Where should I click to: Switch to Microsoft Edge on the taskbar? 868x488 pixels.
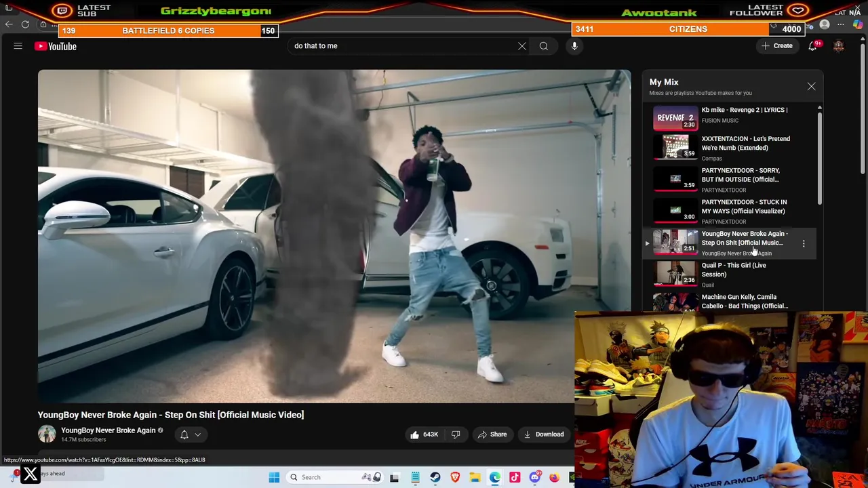pyautogui.click(x=495, y=477)
